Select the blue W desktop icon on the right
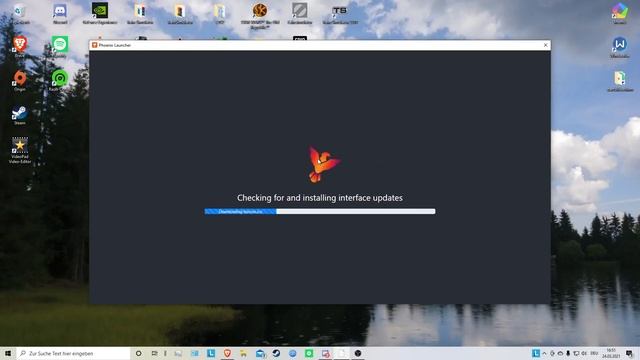640x360 pixels. click(620, 47)
